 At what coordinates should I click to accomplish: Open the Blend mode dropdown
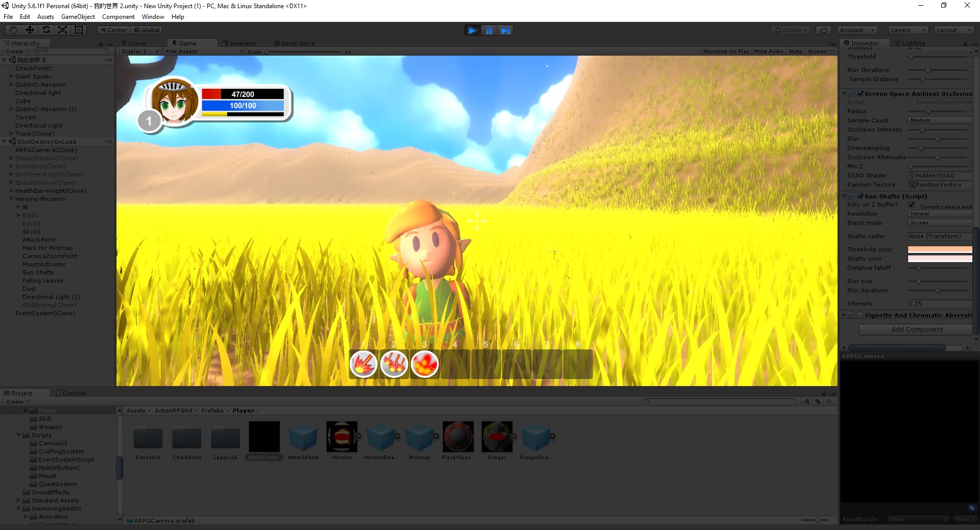click(x=940, y=222)
